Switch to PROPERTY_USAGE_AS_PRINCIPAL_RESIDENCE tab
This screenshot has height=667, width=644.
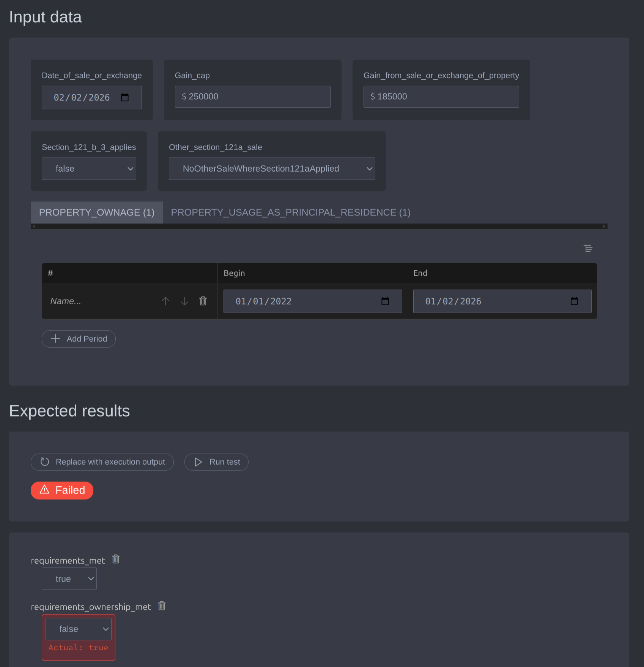290,213
